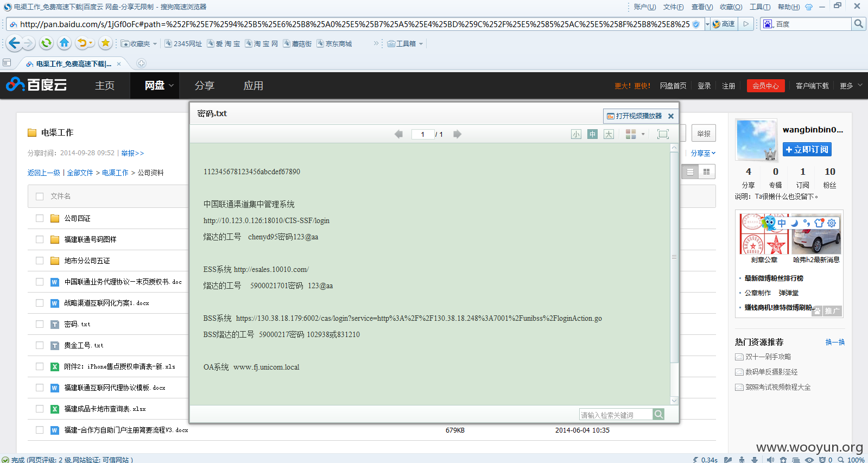This screenshot has width=868, height=463.
Task: Check the box for 公司四证 folder
Action: tap(40, 218)
